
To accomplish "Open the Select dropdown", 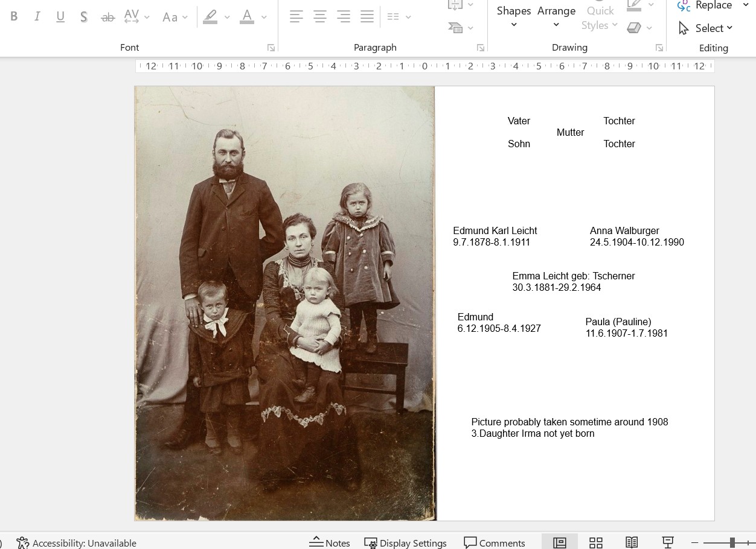I will tap(705, 28).
